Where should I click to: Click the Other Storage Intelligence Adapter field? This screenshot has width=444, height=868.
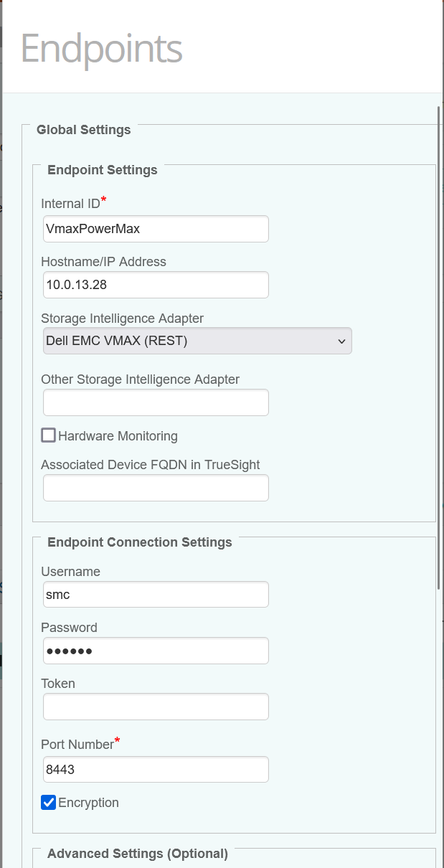click(155, 402)
